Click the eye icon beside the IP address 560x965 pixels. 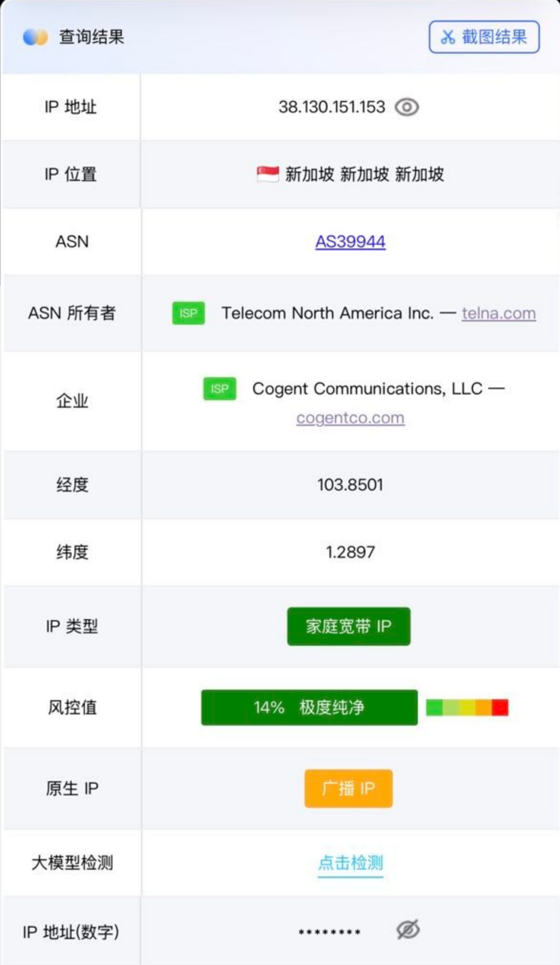407,107
